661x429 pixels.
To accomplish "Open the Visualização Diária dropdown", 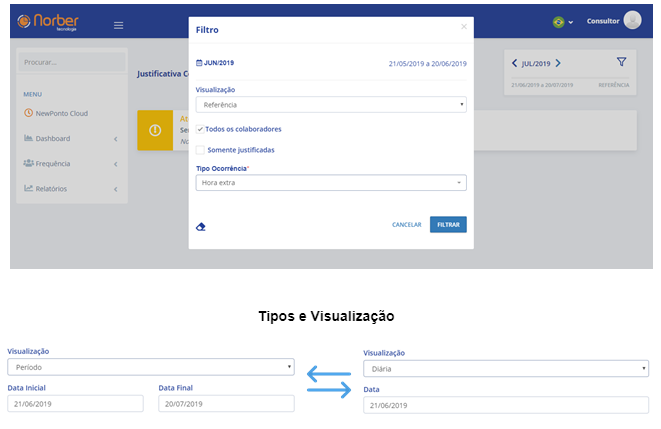I will [x=506, y=368].
